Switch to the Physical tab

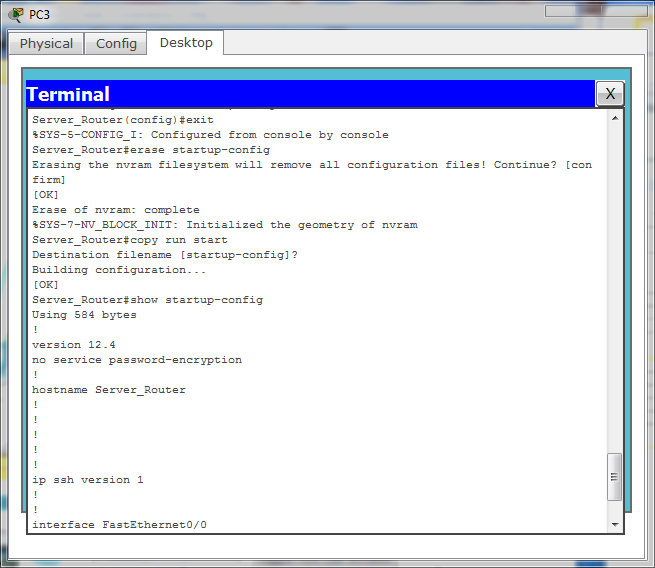pos(46,43)
